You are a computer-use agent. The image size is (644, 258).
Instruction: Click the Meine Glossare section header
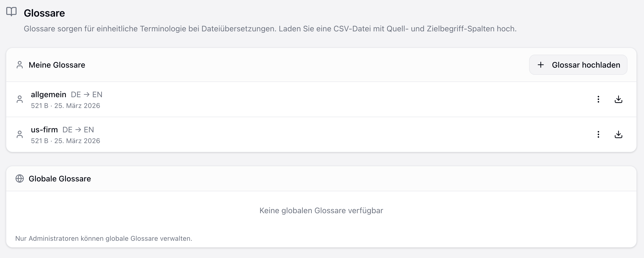(57, 65)
